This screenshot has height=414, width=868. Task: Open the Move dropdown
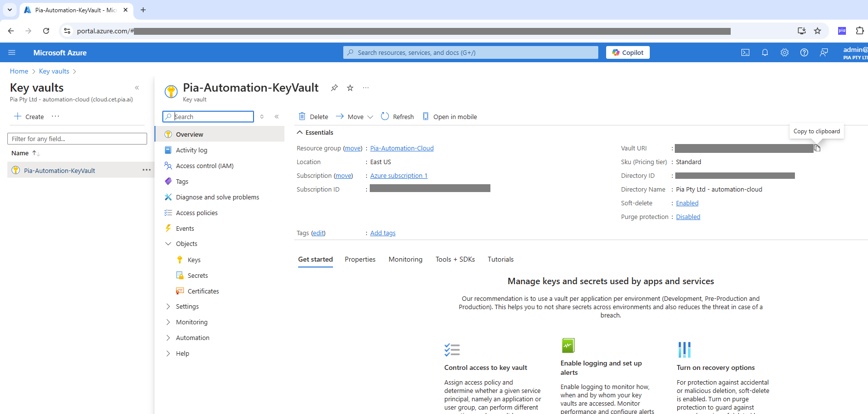tap(355, 117)
